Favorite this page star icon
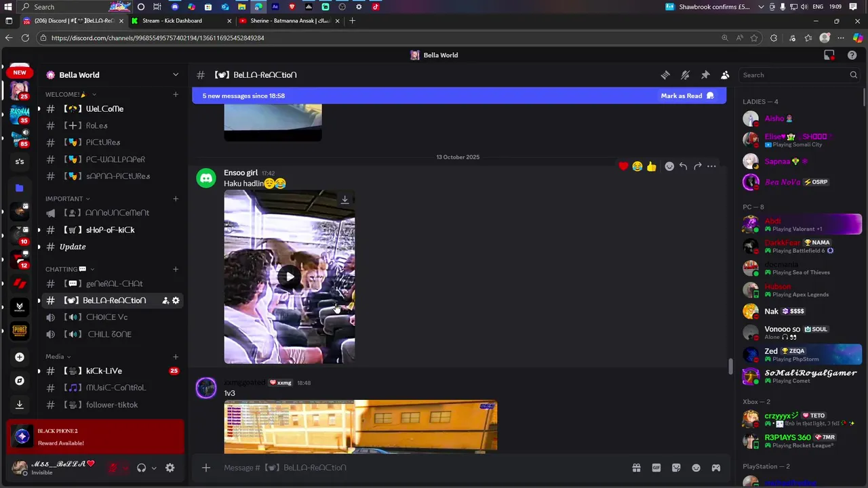868x488 pixels. (754, 38)
